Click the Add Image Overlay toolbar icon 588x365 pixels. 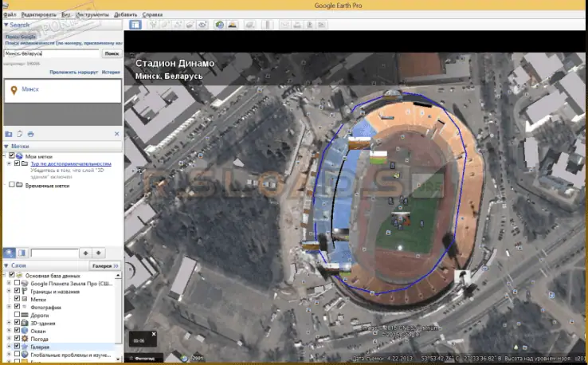tap(190, 25)
